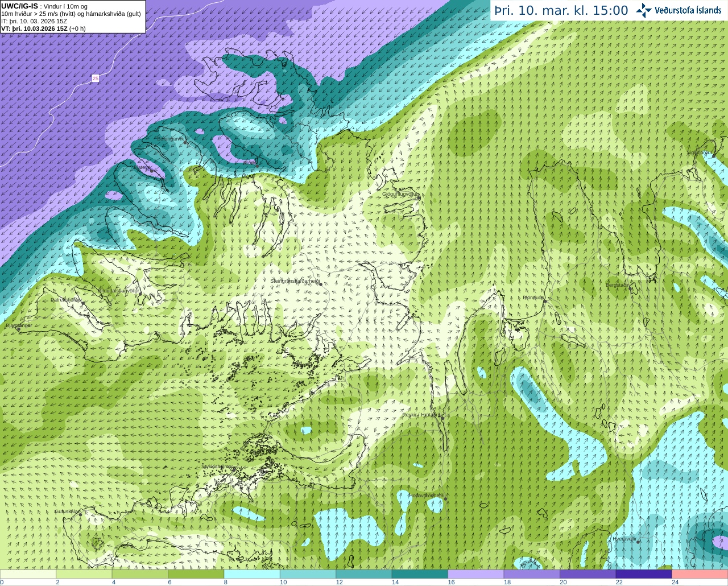Click the 10–12 m/s turquoise legend swatch
728x586 pixels.
point(308,573)
